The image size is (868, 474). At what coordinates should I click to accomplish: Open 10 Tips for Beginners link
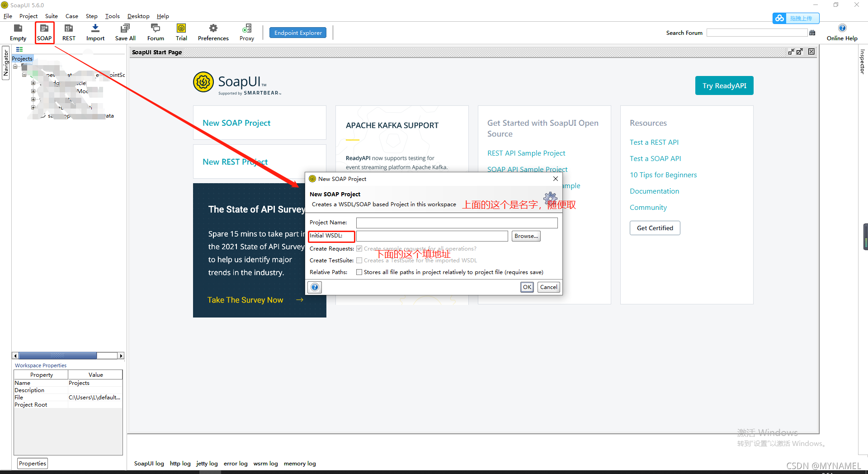point(663,175)
